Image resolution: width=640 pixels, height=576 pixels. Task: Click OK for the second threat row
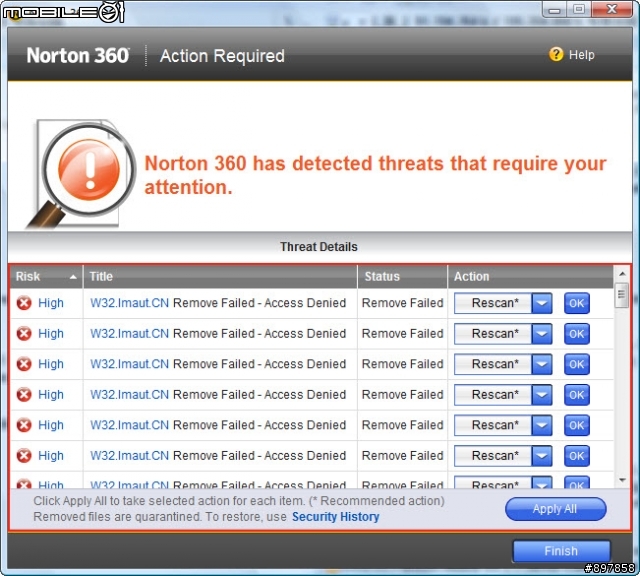click(577, 334)
